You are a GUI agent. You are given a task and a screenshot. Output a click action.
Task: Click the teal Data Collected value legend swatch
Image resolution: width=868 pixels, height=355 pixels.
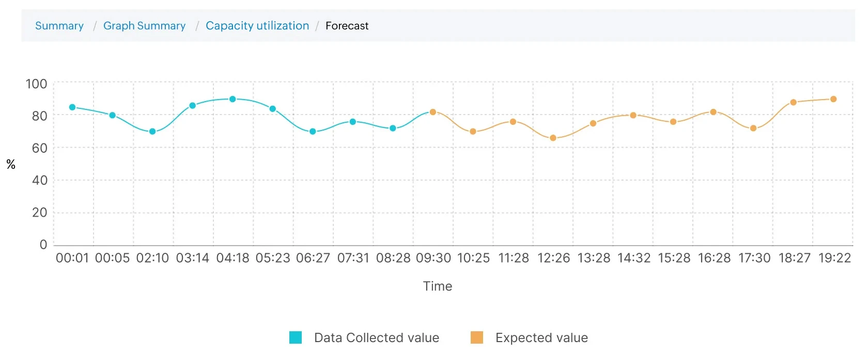(295, 337)
